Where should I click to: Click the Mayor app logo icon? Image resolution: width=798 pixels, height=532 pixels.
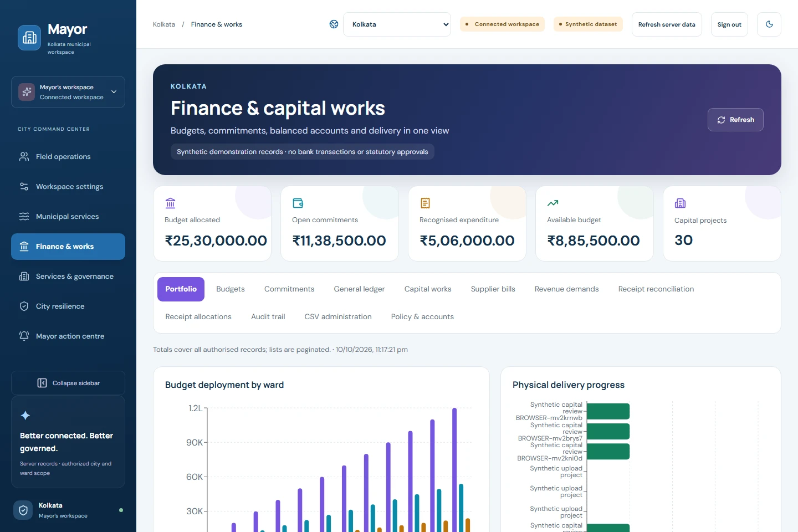click(x=29, y=38)
